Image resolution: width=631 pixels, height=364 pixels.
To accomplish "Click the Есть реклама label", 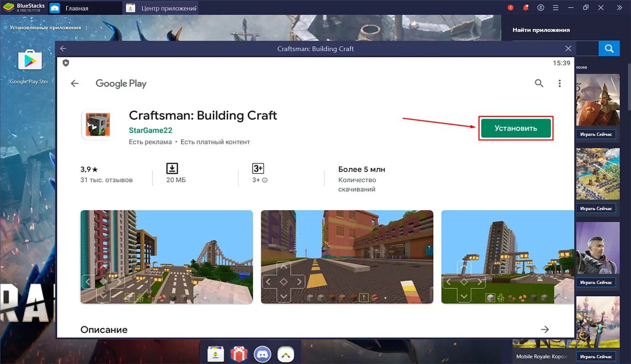I will [150, 142].
